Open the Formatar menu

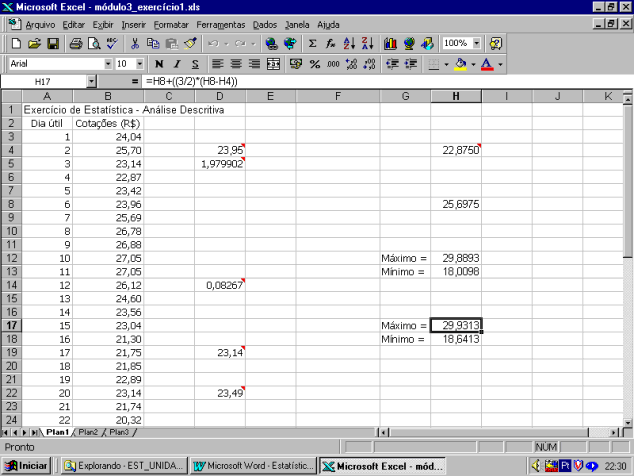171,23
